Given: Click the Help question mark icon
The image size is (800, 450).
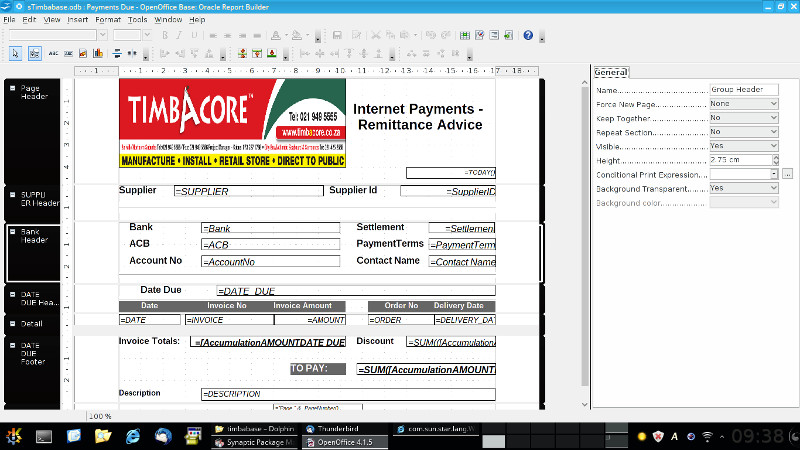Looking at the screenshot, I should pyautogui.click(x=527, y=35).
